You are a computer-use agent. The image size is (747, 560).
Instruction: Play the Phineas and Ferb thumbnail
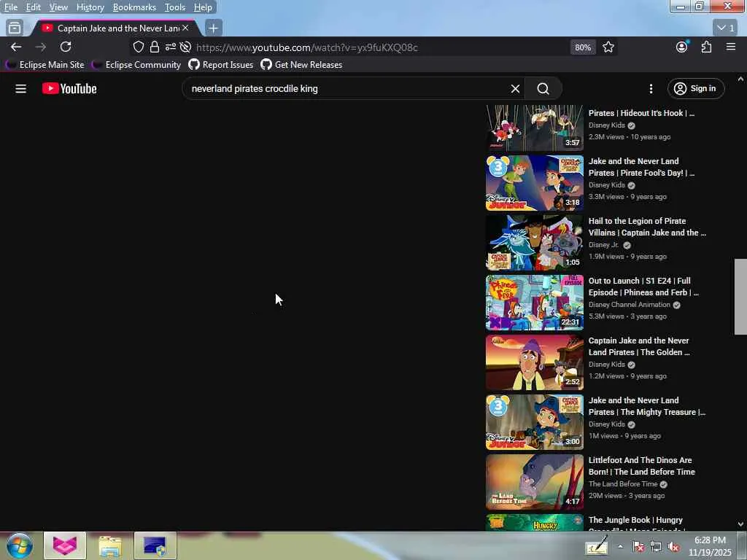point(535,303)
